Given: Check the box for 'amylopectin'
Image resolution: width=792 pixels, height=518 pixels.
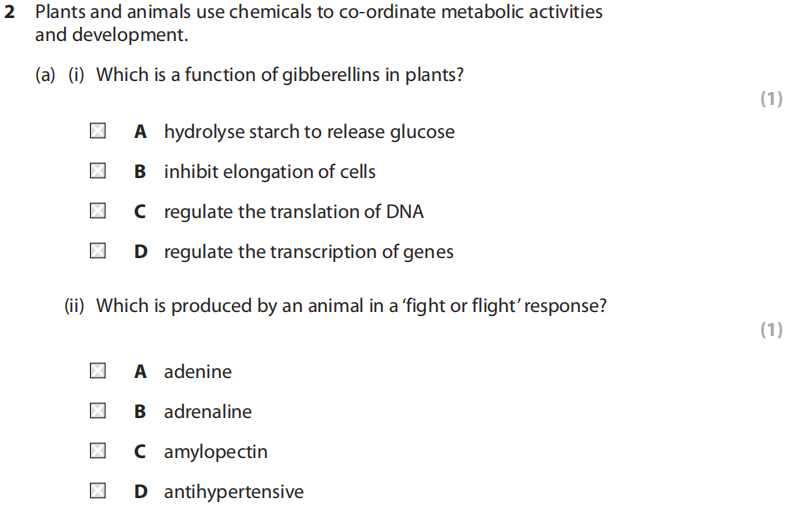Looking at the screenshot, I should coord(97,451).
